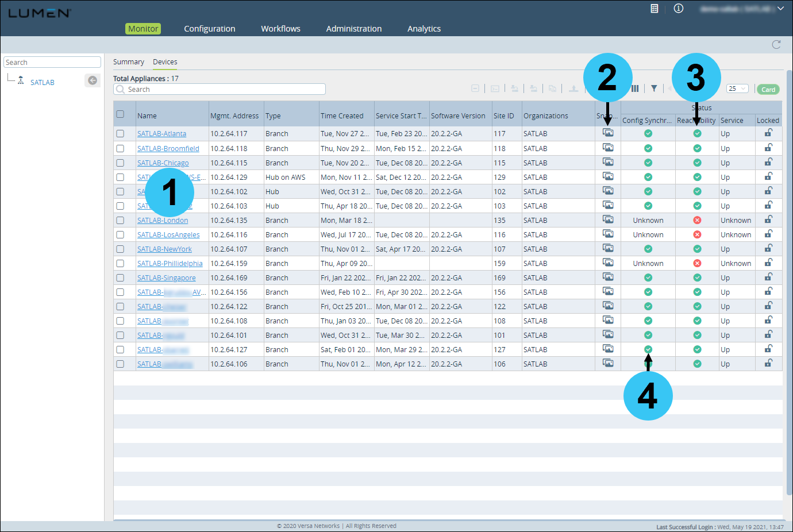The width and height of the screenshot is (793, 532).
Task: Open the 25 rows-per-page dropdown
Action: pyautogui.click(x=737, y=88)
